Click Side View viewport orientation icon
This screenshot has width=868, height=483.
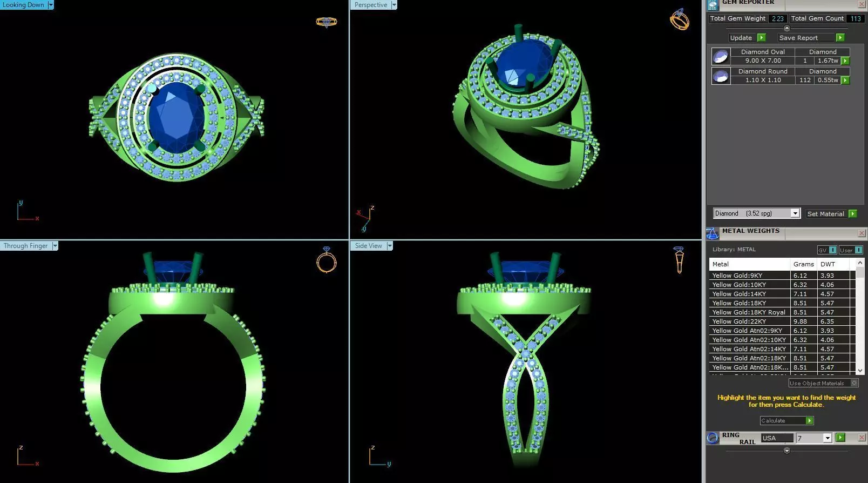click(679, 260)
